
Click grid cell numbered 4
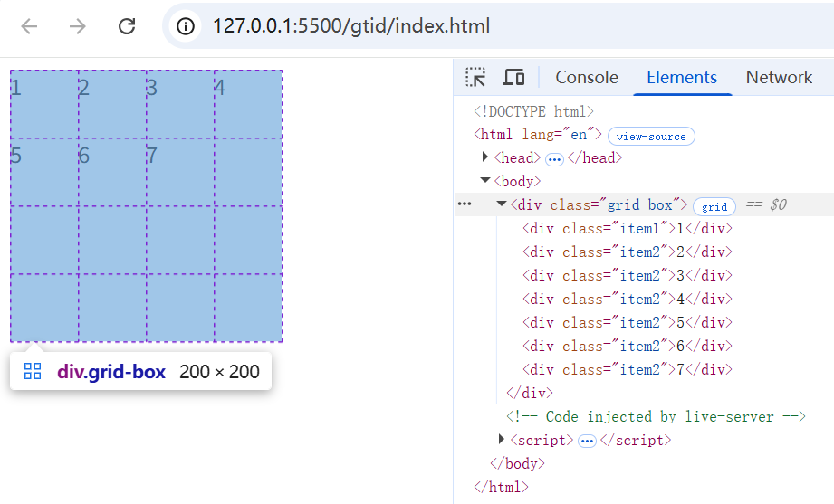pos(248,104)
